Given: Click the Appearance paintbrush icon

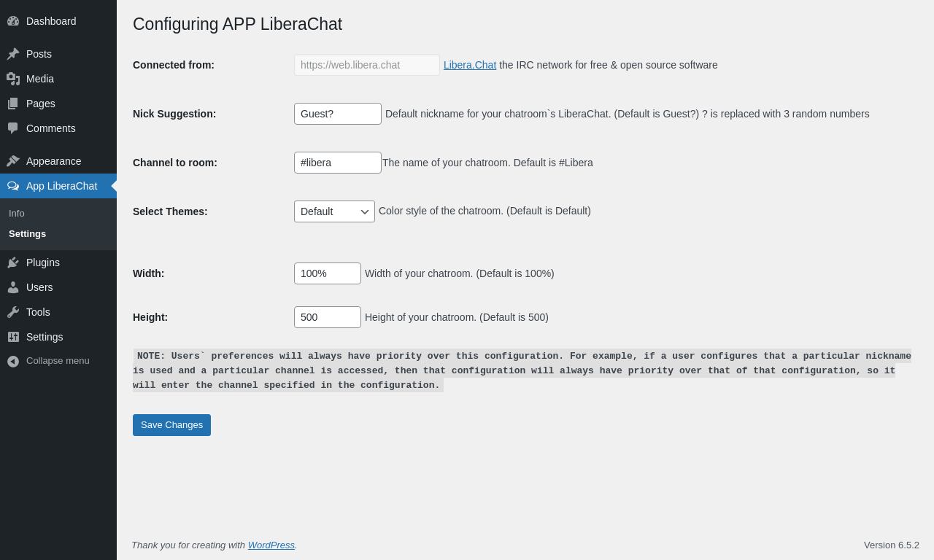Looking at the screenshot, I should pos(13,161).
